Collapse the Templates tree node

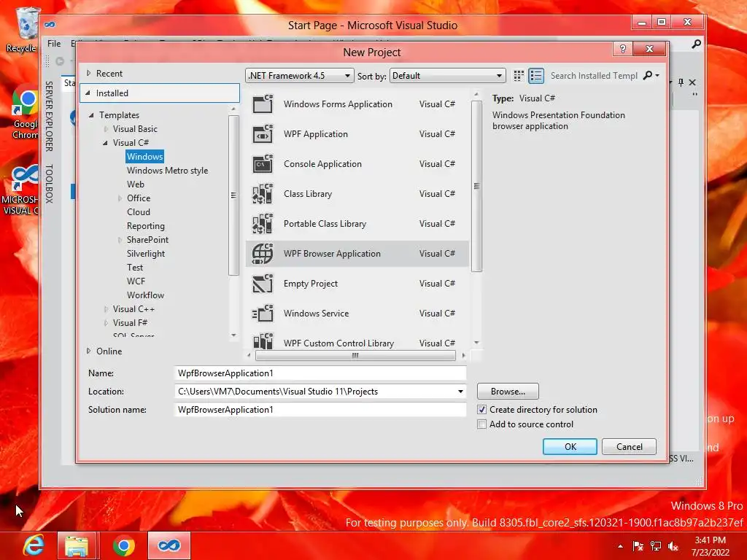pos(91,115)
